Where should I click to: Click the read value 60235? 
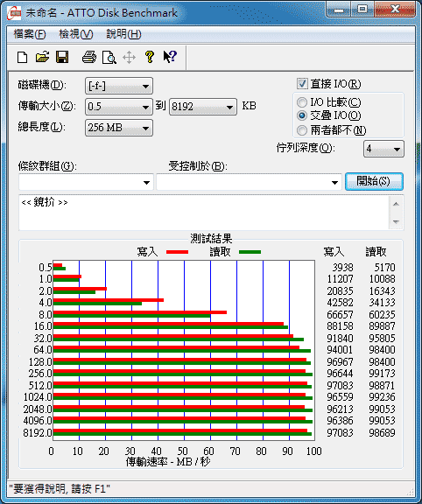point(382,315)
